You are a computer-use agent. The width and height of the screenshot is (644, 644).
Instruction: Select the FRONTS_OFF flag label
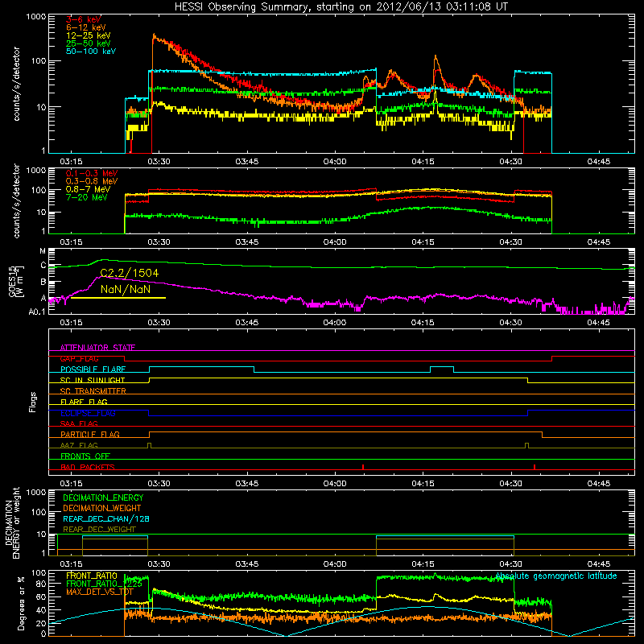(x=85, y=456)
